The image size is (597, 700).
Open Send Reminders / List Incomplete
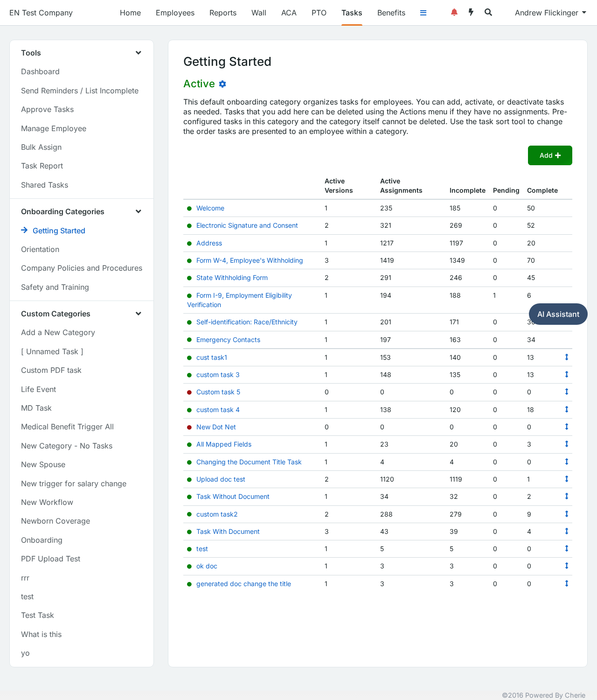80,91
